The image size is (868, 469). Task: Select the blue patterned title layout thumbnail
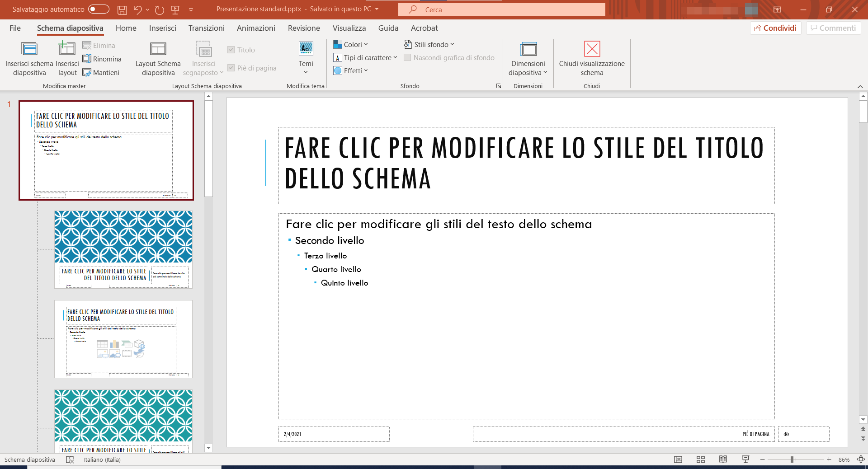[123, 249]
